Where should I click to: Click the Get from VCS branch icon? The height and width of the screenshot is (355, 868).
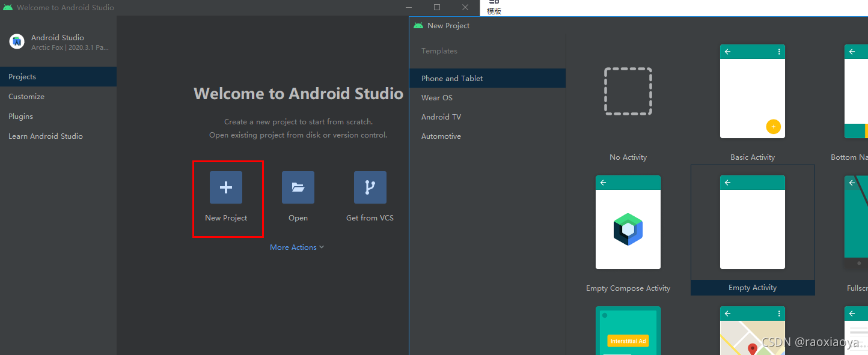pyautogui.click(x=370, y=187)
